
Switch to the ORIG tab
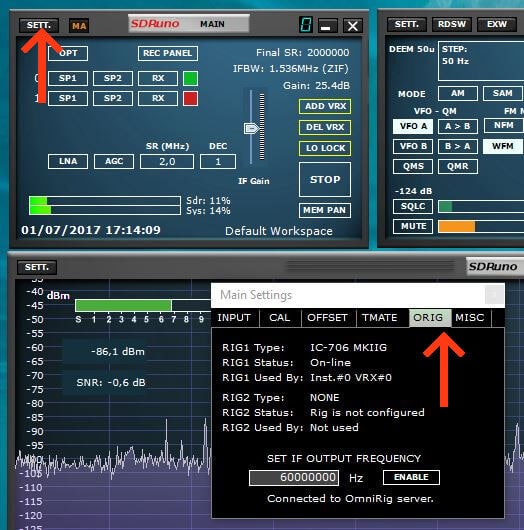click(429, 318)
